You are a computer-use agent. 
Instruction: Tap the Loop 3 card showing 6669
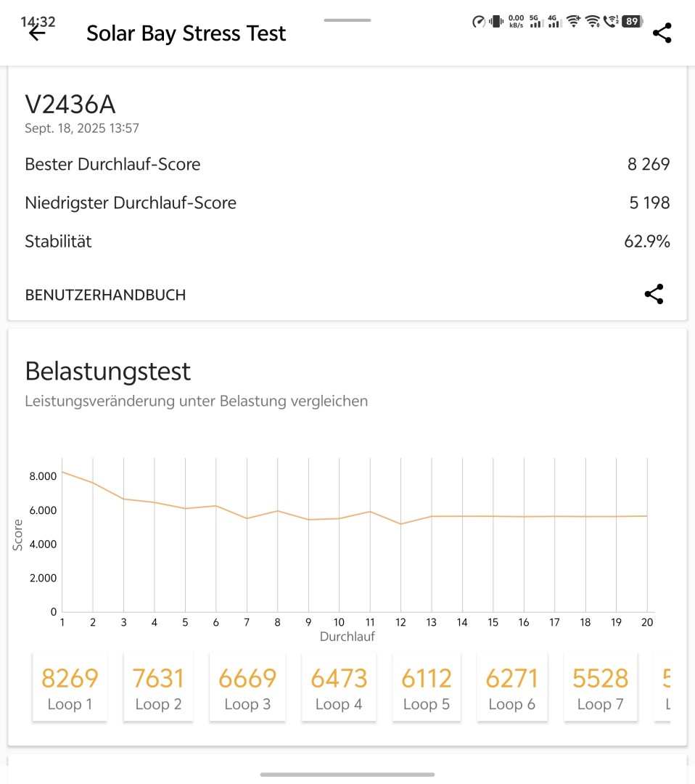(247, 687)
